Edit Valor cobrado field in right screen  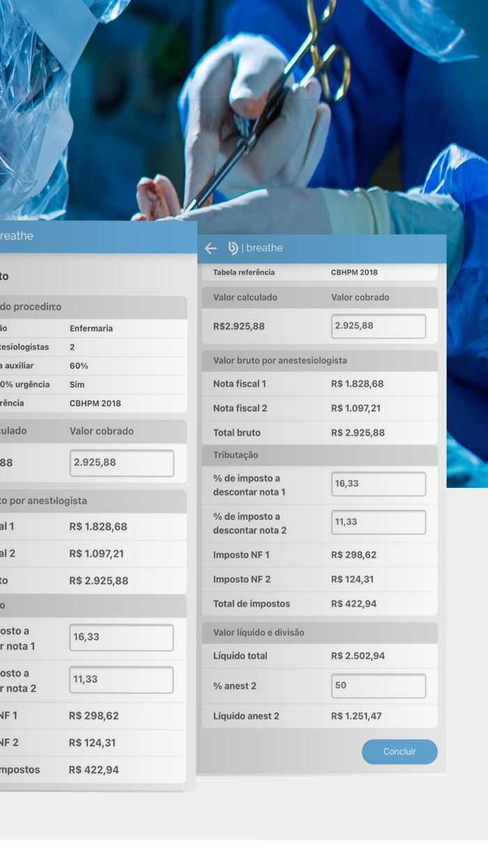(x=378, y=326)
